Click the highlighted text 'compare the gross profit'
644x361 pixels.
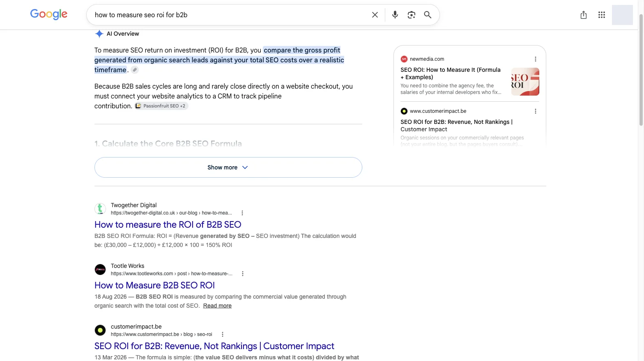pos(302,50)
